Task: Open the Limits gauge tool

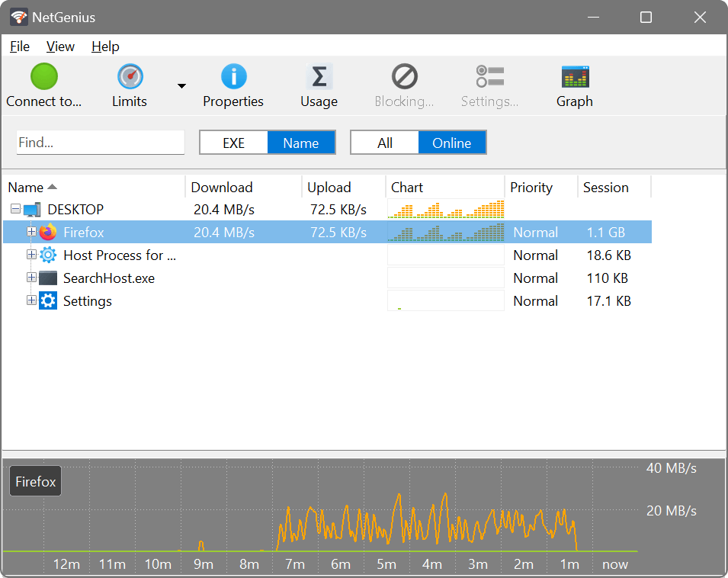Action: [x=130, y=77]
